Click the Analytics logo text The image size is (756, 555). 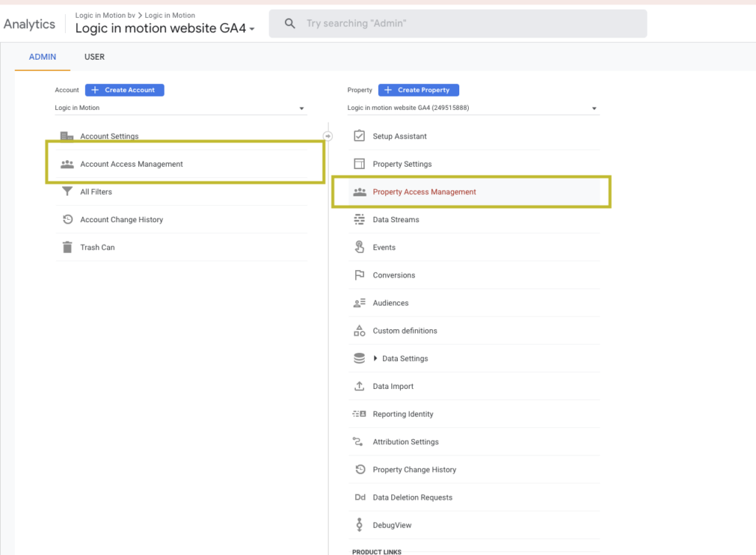[30, 24]
